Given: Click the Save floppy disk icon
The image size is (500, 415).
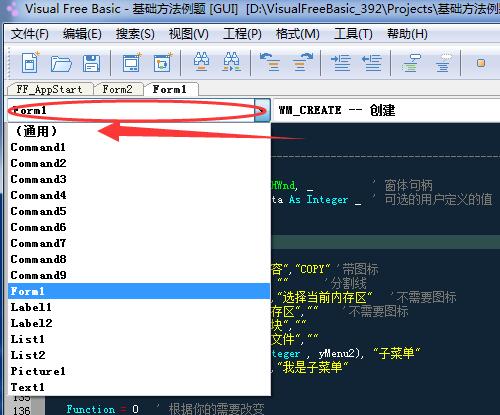Looking at the screenshot, I should tap(91, 63).
